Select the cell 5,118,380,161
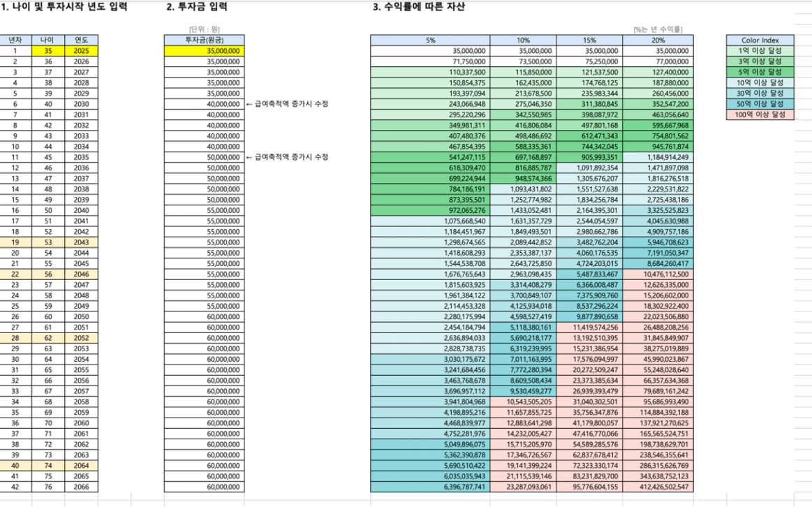The image size is (812, 507). tap(523, 327)
